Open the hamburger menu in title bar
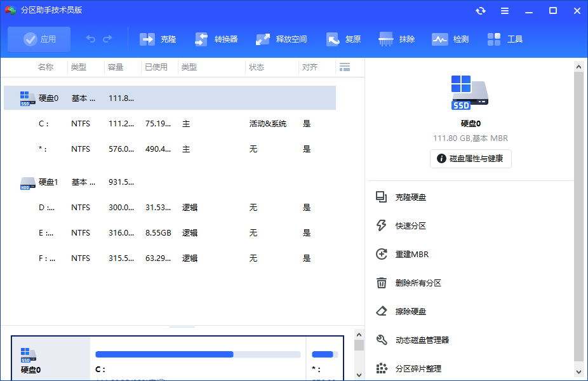 505,11
